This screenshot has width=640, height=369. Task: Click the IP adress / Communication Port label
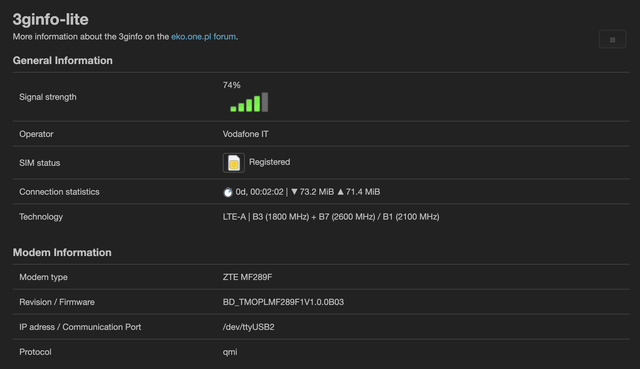tap(80, 327)
